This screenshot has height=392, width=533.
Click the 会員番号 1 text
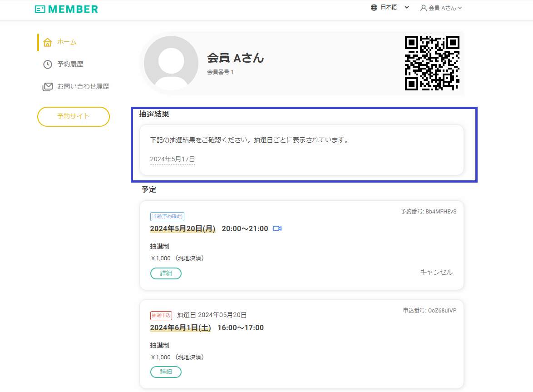tap(220, 72)
